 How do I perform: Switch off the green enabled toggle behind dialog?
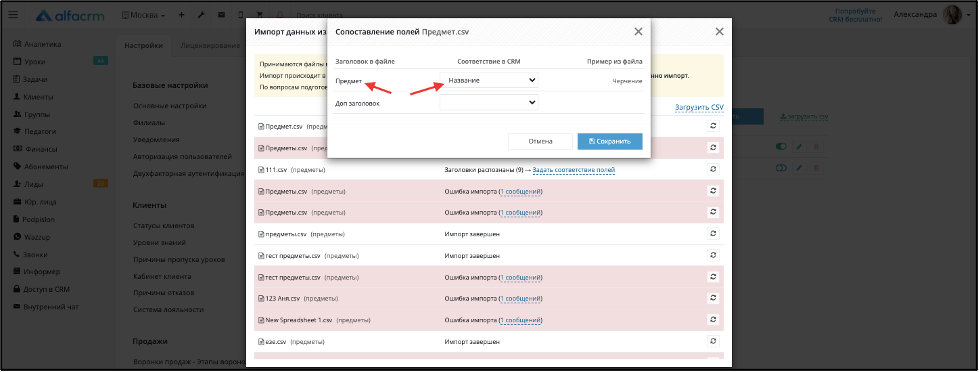click(781, 147)
